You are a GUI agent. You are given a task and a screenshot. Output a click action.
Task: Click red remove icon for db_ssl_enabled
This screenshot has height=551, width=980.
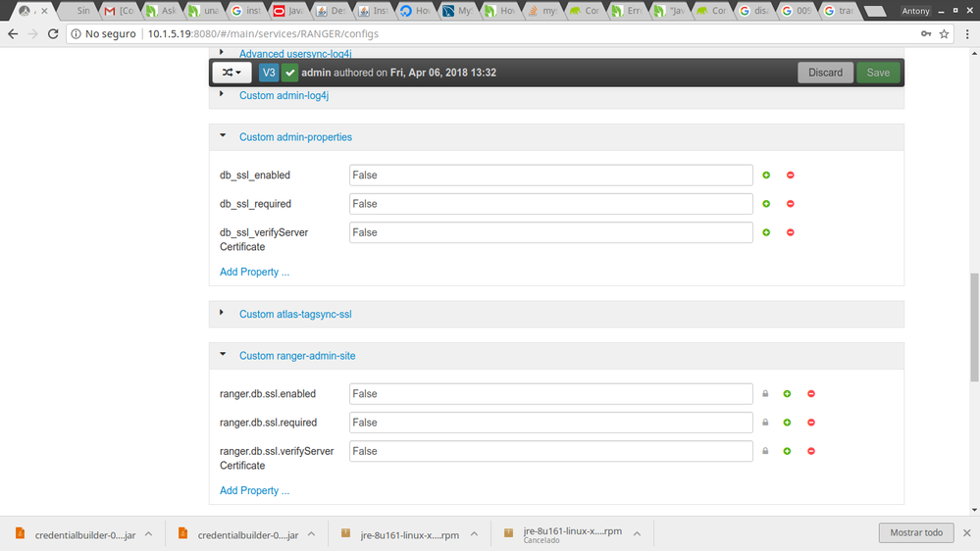pos(790,175)
